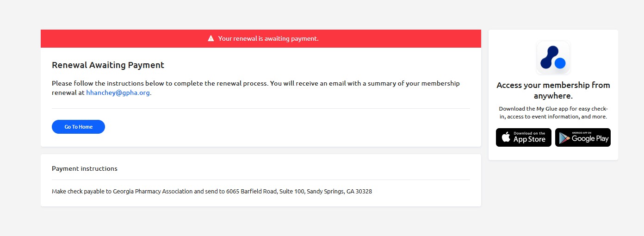Click 'Access your membership from anywhere' heading
644x236 pixels.
tap(553, 90)
